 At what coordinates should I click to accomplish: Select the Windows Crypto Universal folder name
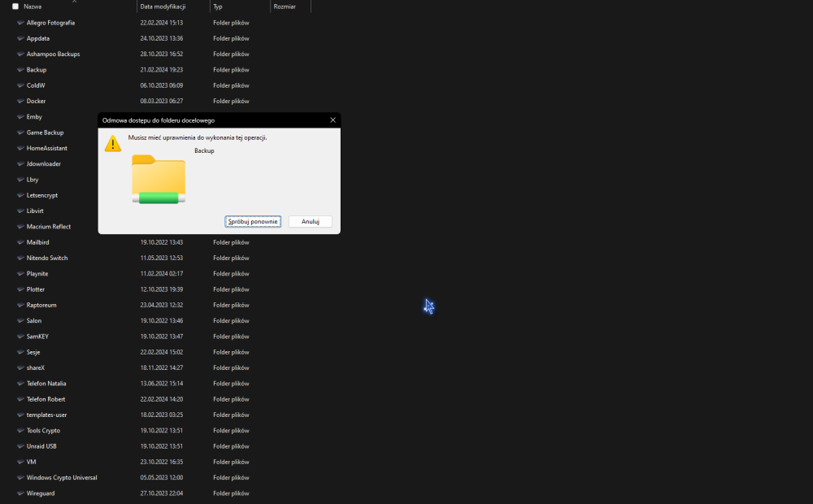[62, 477]
